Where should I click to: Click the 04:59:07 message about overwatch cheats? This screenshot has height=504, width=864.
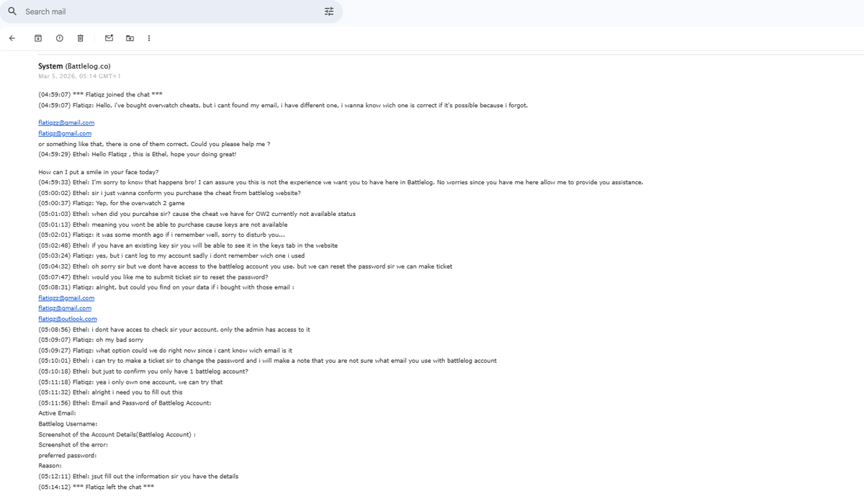point(283,105)
